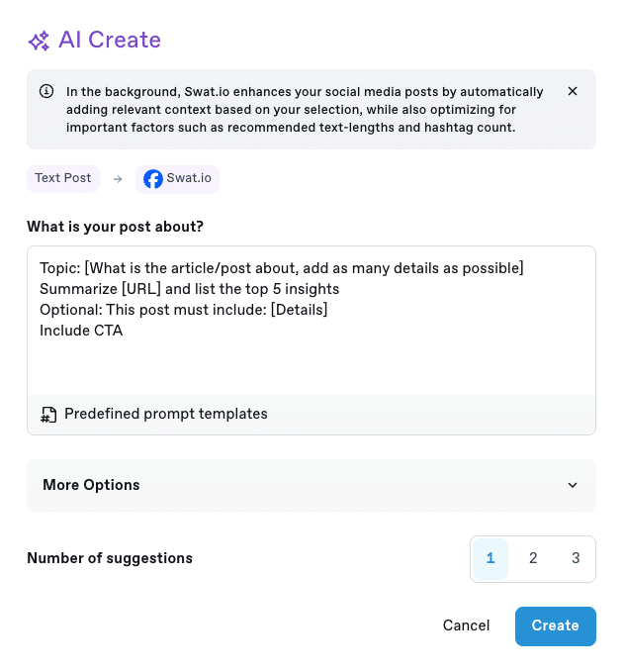Click the 'What is your post about?' label
The height and width of the screenshot is (672, 625).
coord(116,227)
